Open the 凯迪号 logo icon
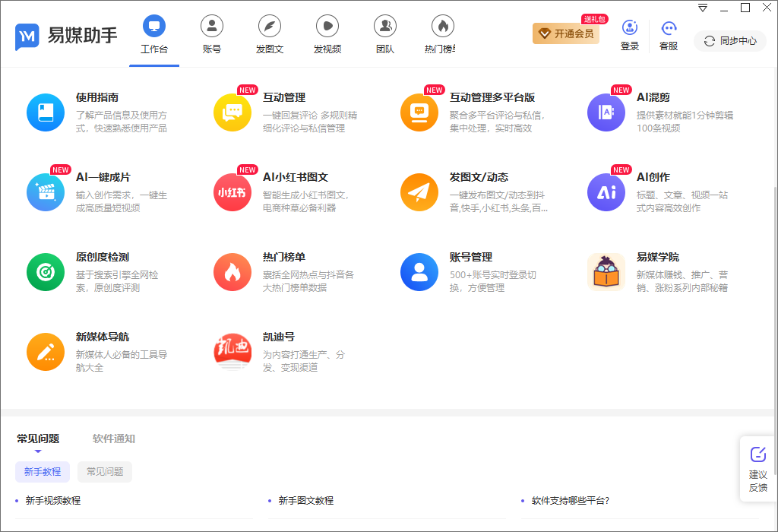 (x=232, y=352)
